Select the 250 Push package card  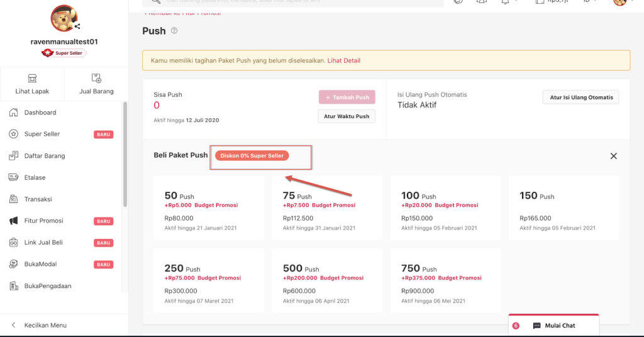click(x=209, y=280)
